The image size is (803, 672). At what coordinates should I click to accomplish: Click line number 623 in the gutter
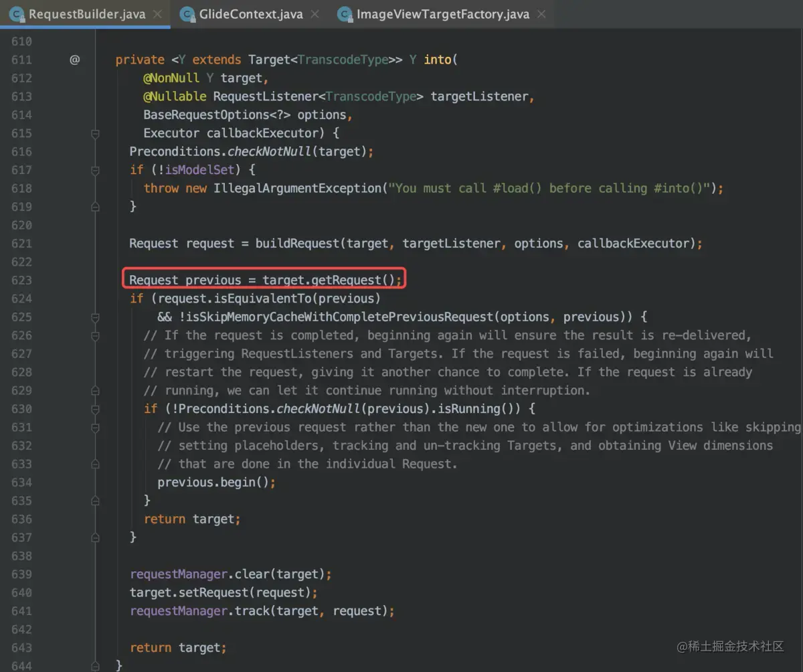[x=21, y=280]
